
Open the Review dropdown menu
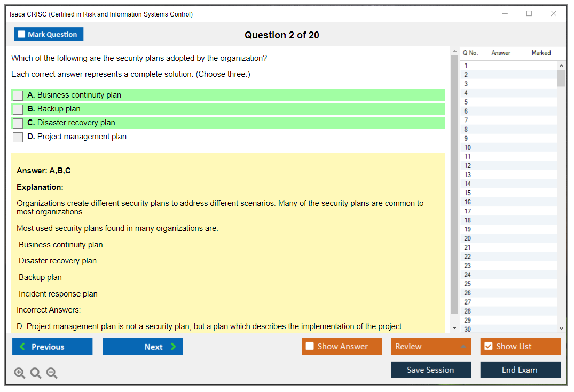(430, 347)
